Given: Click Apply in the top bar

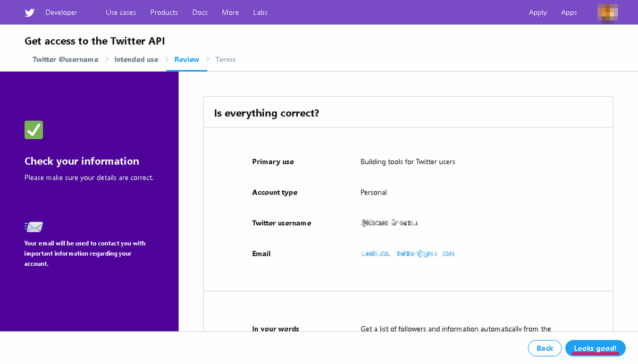Looking at the screenshot, I should click(538, 13).
